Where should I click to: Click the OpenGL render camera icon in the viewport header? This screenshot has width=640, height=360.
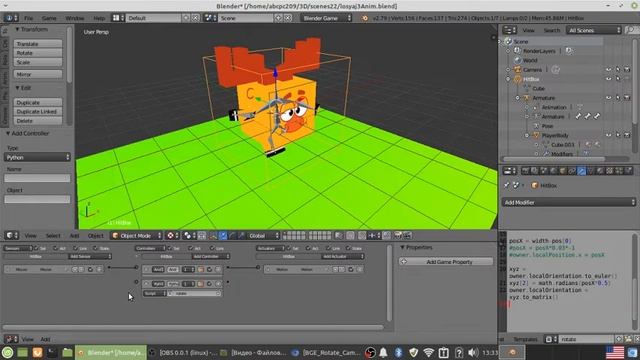(398, 236)
